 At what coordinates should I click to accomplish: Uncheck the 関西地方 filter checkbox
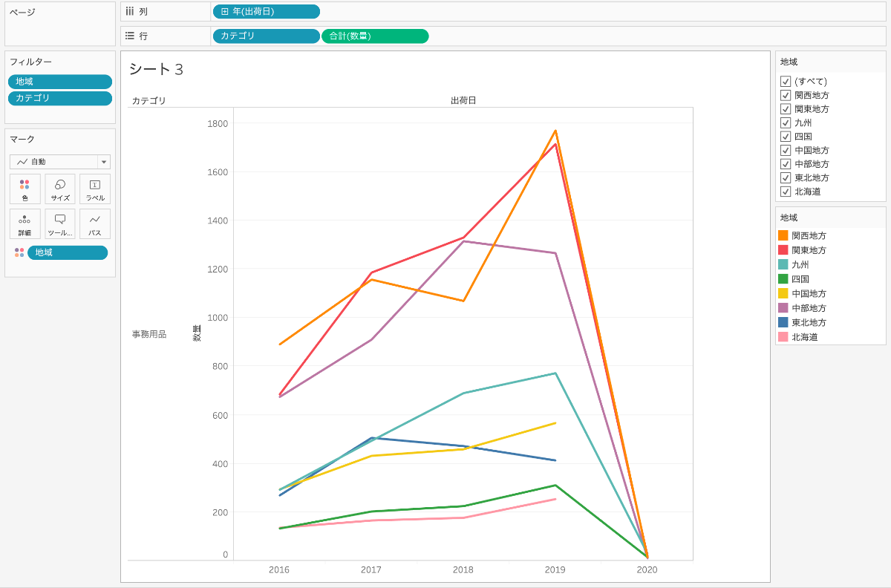(786, 95)
